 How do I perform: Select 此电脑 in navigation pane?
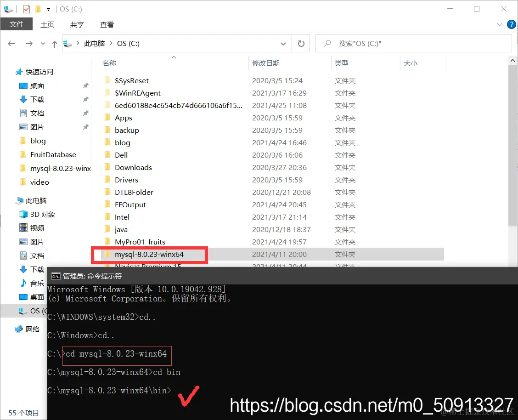pos(36,201)
